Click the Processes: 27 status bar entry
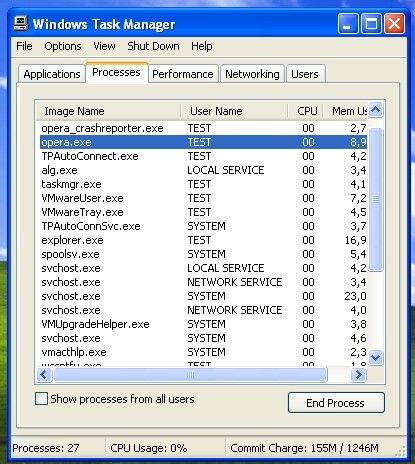 point(46,448)
